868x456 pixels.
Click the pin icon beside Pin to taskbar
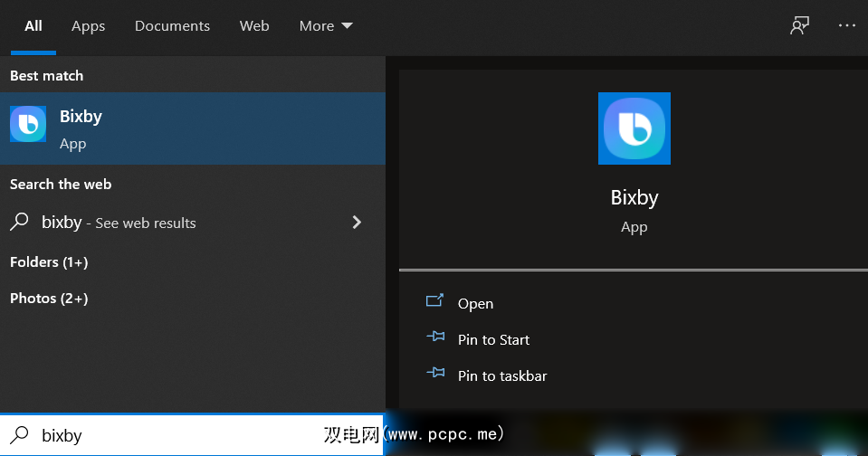(435, 373)
